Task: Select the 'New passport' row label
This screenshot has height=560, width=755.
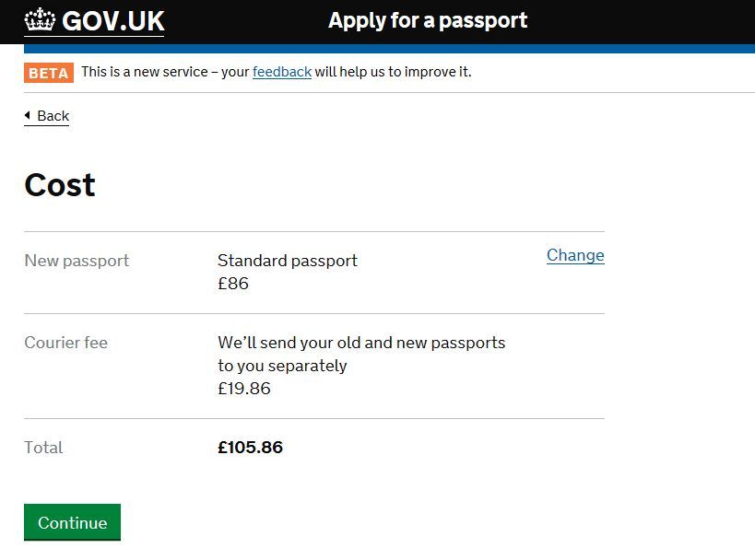Action: click(x=77, y=261)
